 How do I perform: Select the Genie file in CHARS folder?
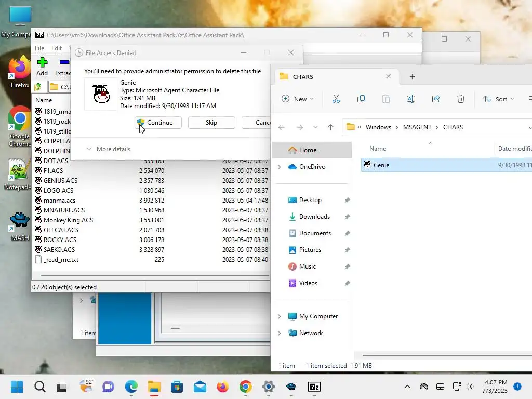pyautogui.click(x=446, y=165)
